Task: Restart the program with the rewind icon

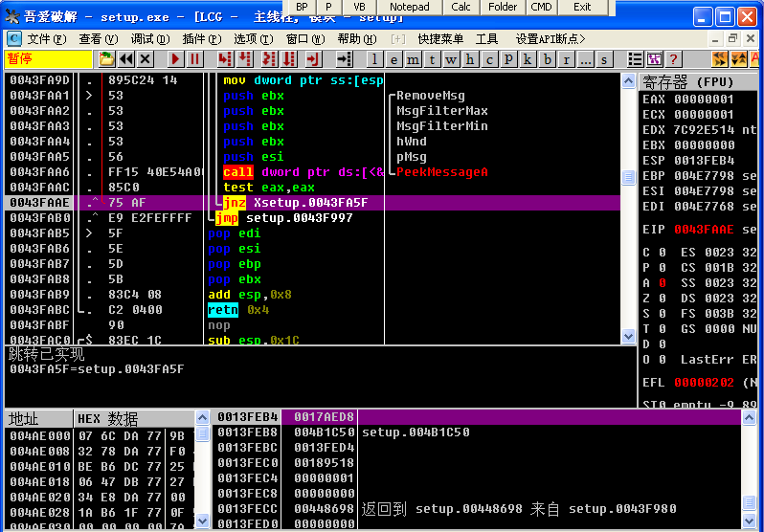Action: [126, 59]
